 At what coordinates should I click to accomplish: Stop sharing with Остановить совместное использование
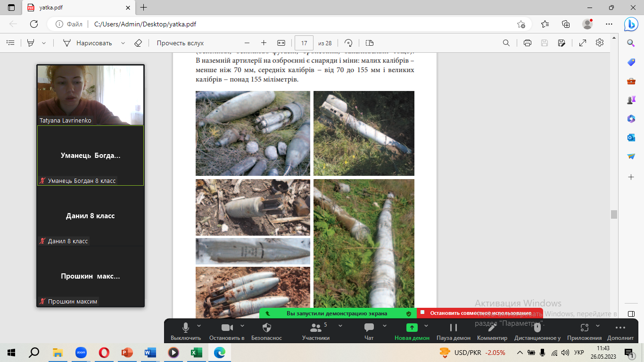click(x=479, y=313)
